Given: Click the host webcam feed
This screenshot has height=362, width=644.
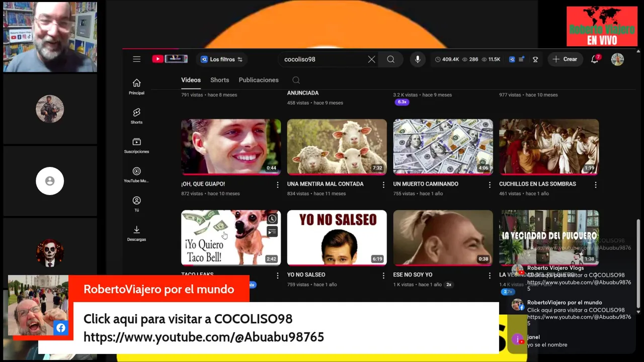Looking at the screenshot, I should [x=50, y=37].
